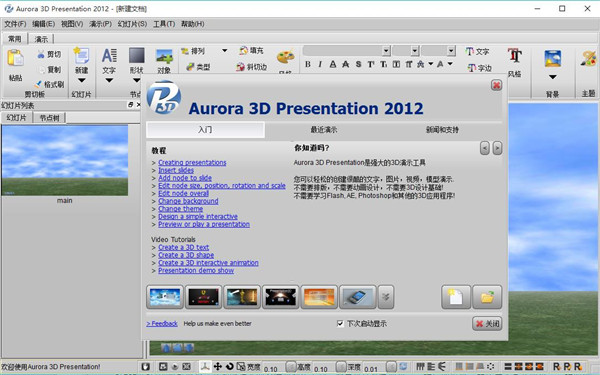
Task: Expand the 排列 arrange dropdown arrow
Action: [x=225, y=51]
